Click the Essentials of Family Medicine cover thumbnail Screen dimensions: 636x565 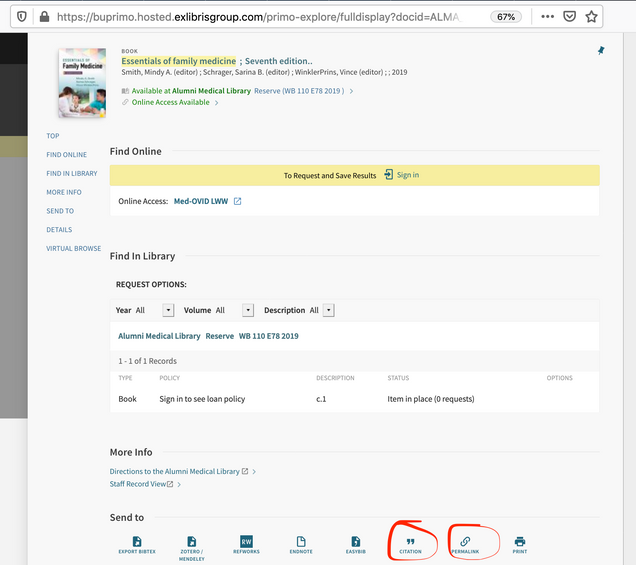point(82,83)
